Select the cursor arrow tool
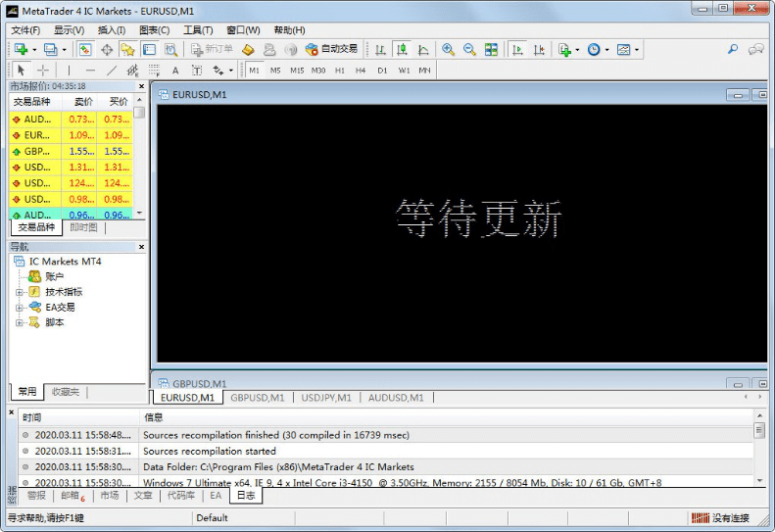The width and height of the screenshot is (775, 532). tap(21, 71)
